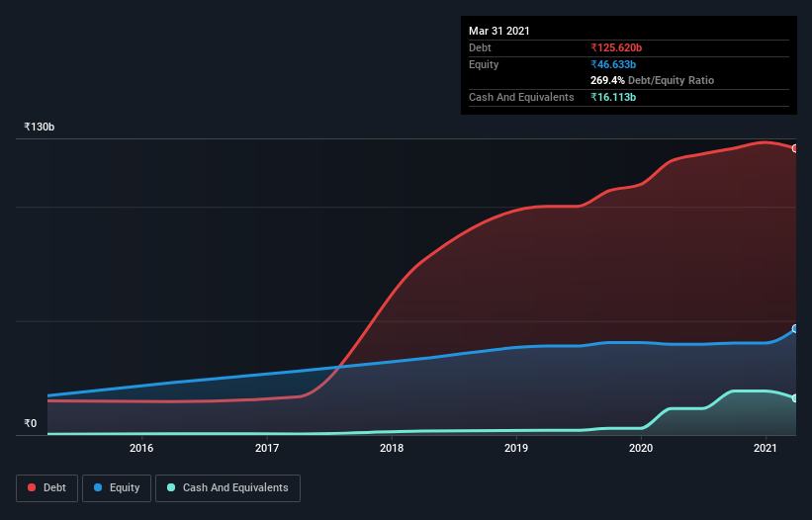Click the 2018 x-axis label

coord(392,448)
